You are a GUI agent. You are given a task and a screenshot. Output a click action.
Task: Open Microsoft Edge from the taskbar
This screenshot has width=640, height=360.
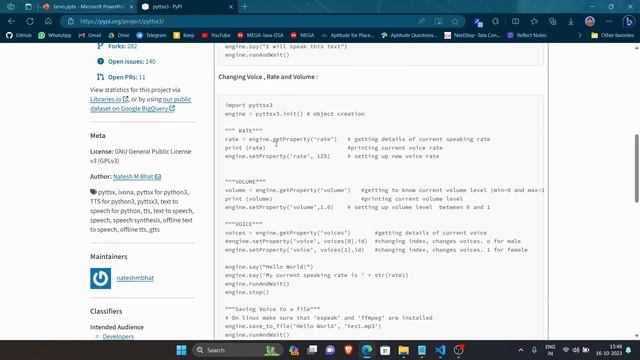coord(367,350)
